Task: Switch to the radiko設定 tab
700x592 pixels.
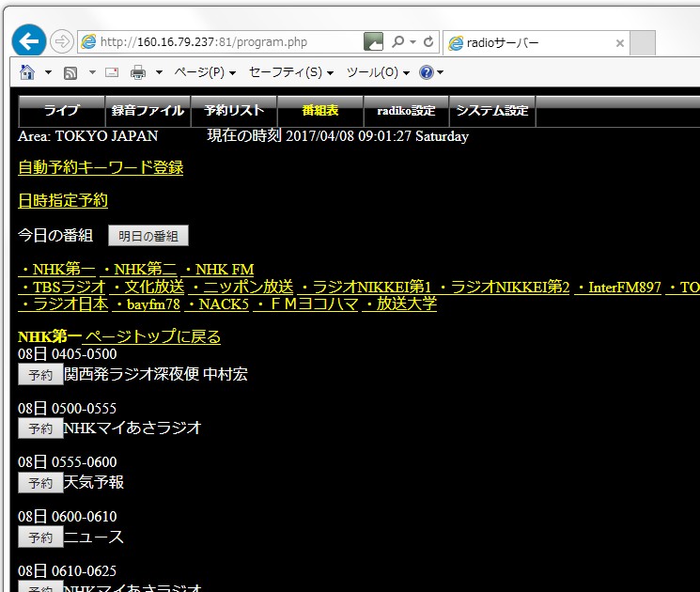Action: [x=406, y=111]
